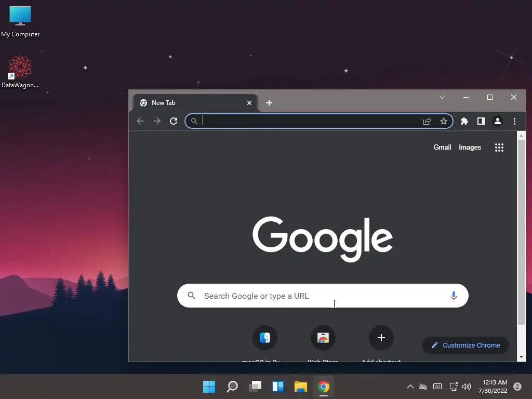
Task: Open Chrome extensions puzzle icon
Action: coord(464,121)
